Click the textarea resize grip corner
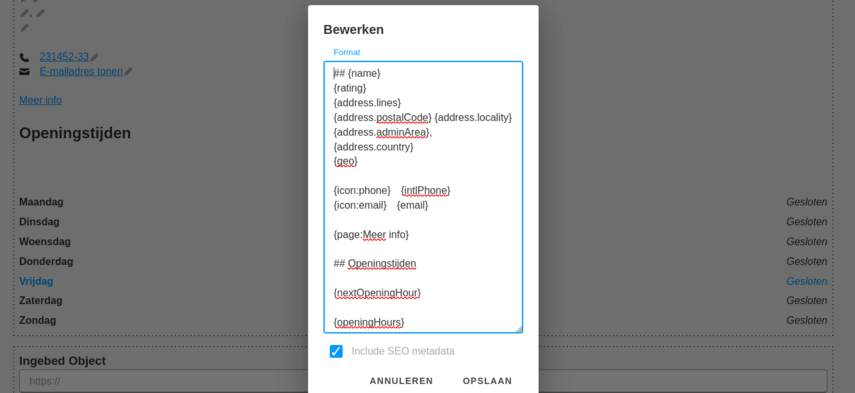This screenshot has height=393, width=855. [518, 329]
